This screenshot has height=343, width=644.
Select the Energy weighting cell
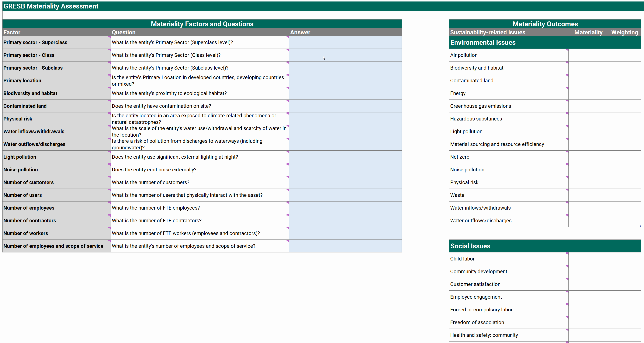pyautogui.click(x=624, y=93)
